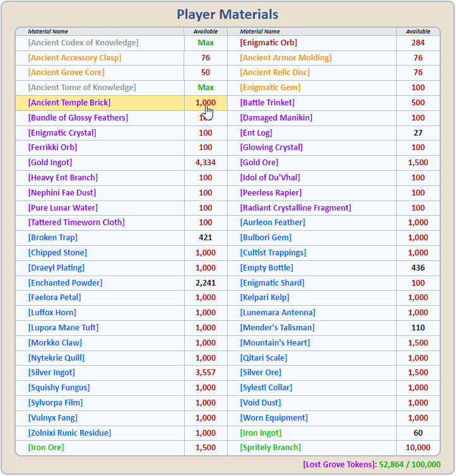Click [Faelora Petal] material link

click(55, 298)
